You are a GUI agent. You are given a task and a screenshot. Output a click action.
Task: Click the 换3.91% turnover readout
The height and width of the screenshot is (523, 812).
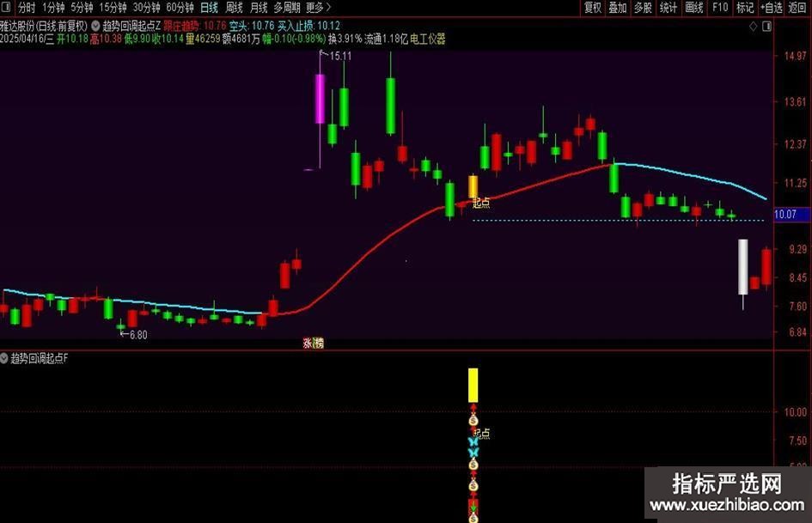tap(345, 40)
